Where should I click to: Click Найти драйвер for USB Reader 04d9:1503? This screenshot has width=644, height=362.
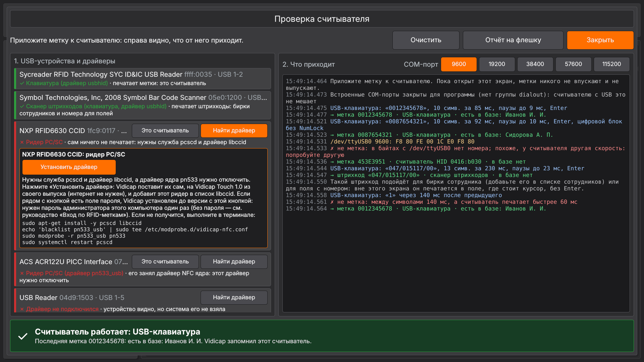234,298
